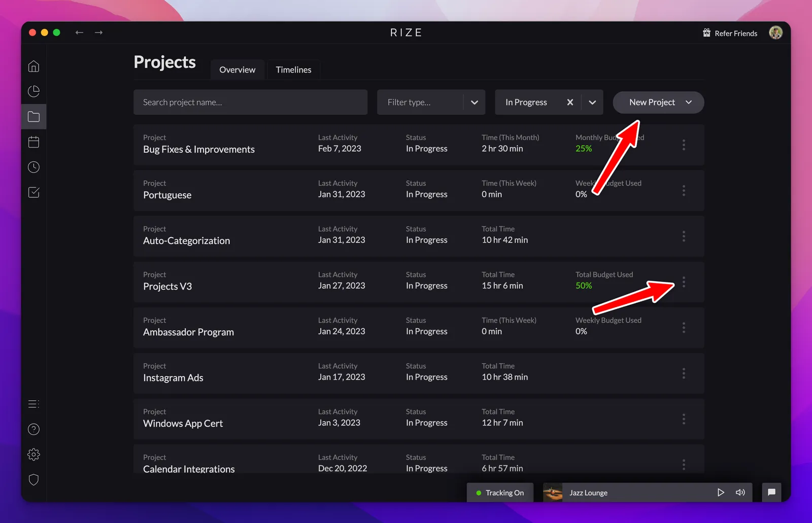The height and width of the screenshot is (523, 812).
Task: Click the Jazz Lounge album thumbnail
Action: [x=553, y=493]
